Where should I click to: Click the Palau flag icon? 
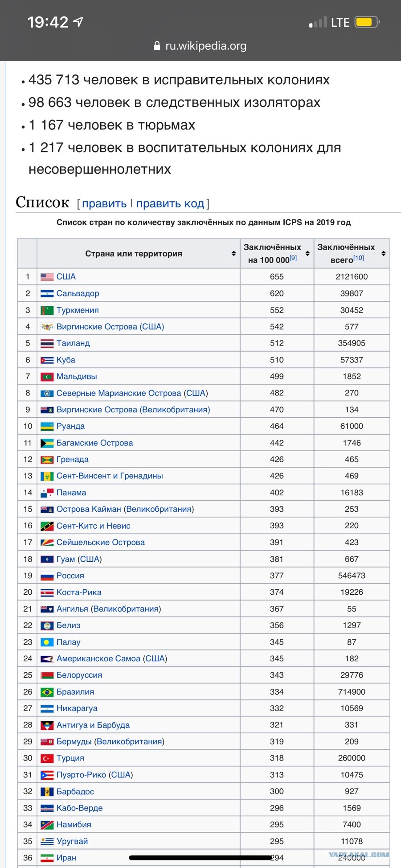point(47,642)
